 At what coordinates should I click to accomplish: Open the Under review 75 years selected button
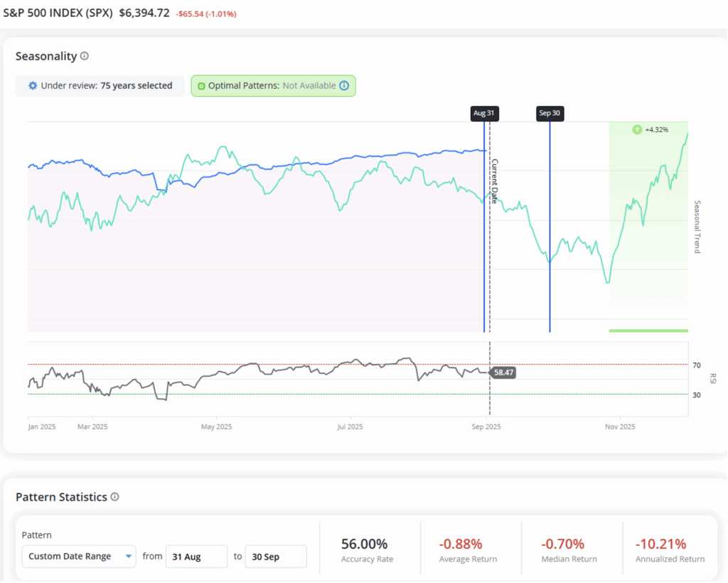pos(100,85)
